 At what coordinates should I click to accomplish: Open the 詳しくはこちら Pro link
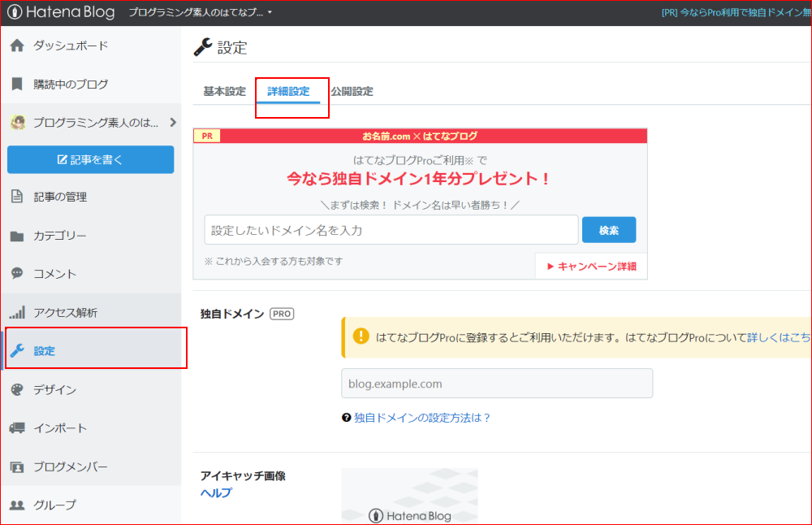[x=780, y=337]
